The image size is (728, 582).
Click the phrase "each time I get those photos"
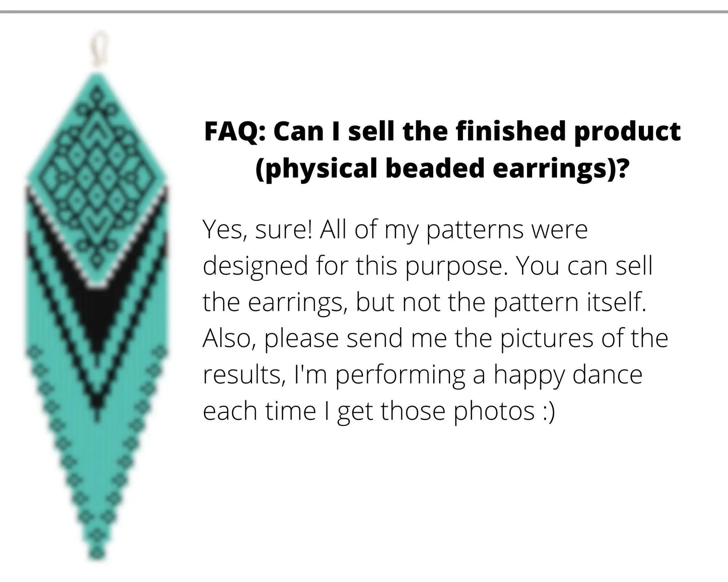click(368, 411)
